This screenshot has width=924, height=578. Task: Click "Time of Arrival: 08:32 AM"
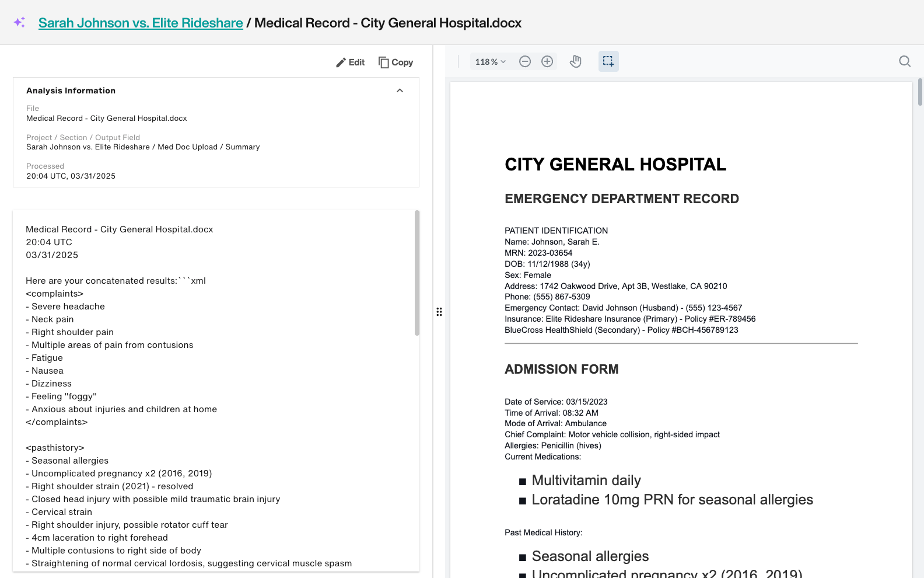551,413
